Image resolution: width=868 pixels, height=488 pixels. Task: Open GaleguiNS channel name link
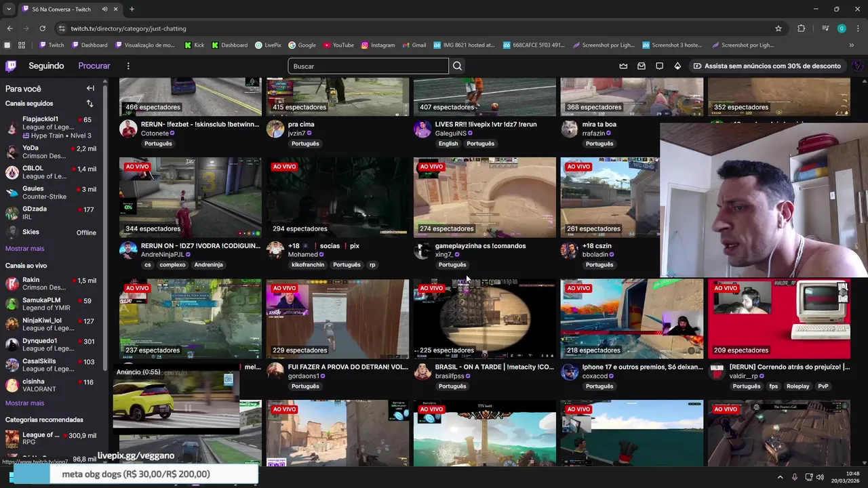click(450, 134)
